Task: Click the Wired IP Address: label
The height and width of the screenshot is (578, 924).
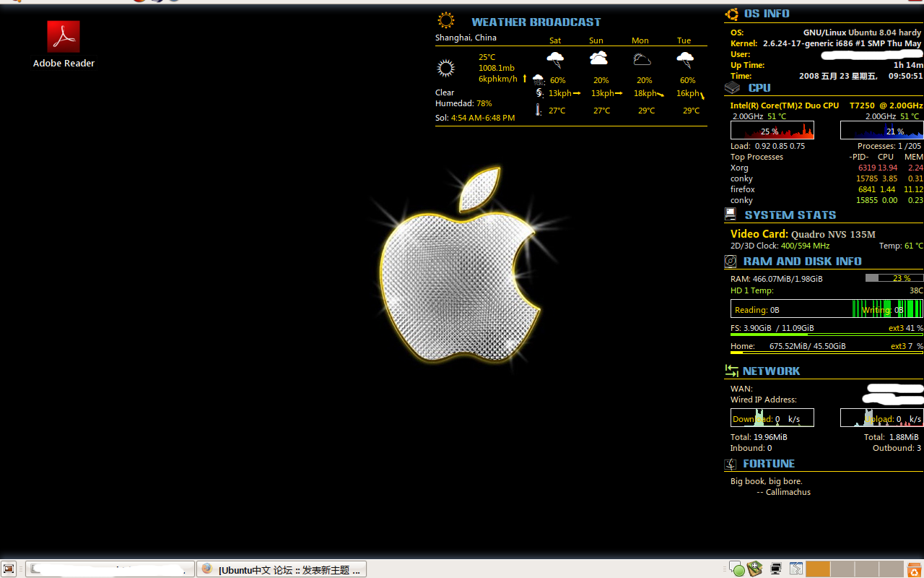Action: click(764, 400)
